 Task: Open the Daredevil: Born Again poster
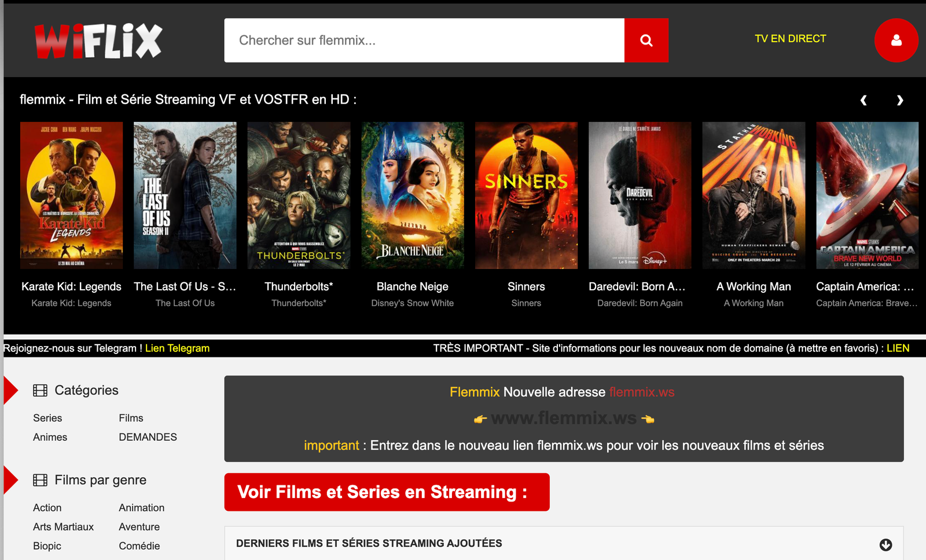[640, 195]
